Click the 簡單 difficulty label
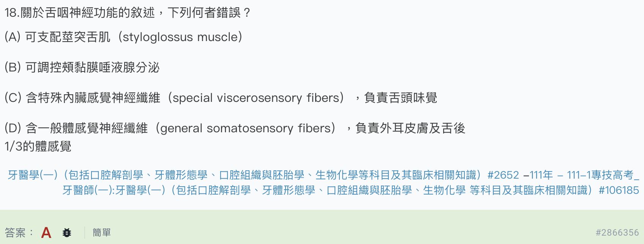This screenshot has height=244, width=644. 102,232
